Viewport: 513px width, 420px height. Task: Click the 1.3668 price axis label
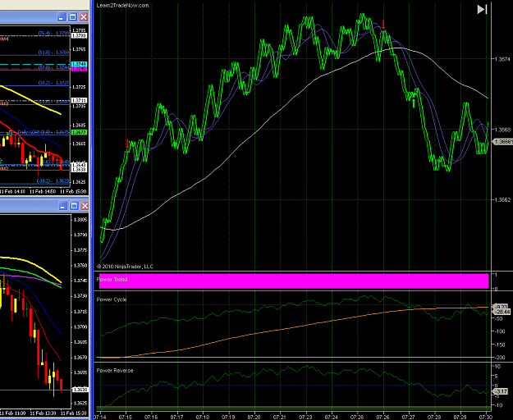pyautogui.click(x=502, y=130)
